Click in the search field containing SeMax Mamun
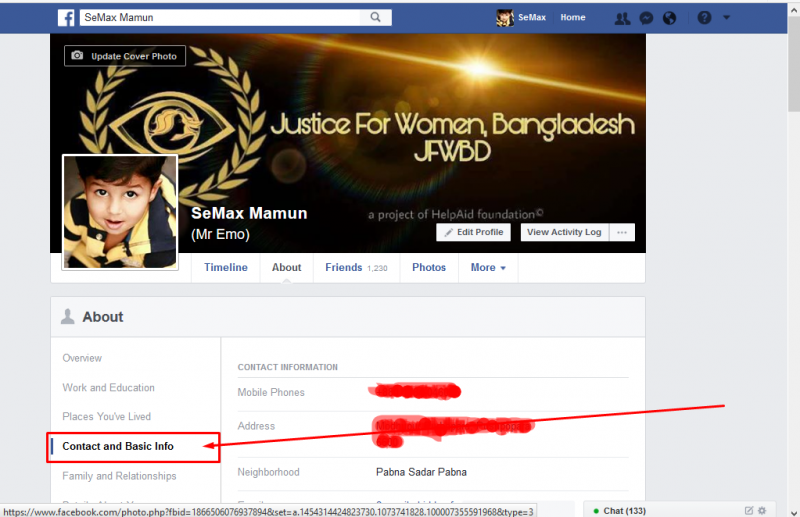The width and height of the screenshot is (800, 517). click(x=219, y=17)
